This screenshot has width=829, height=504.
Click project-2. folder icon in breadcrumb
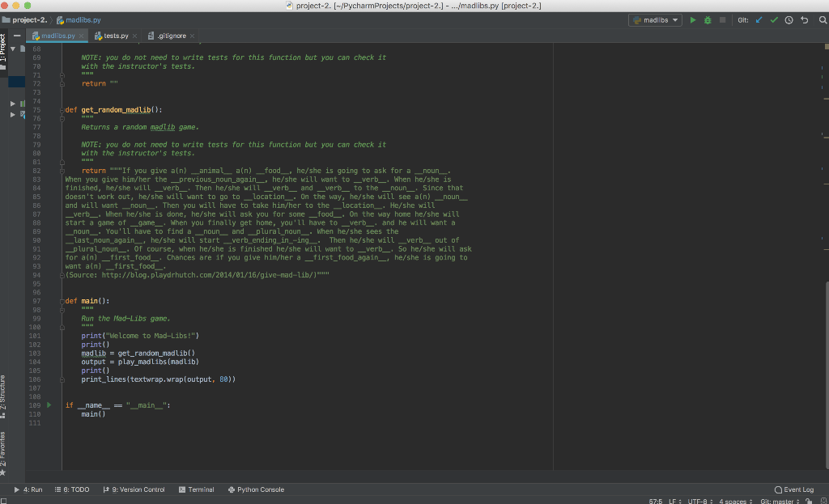(x=6, y=19)
